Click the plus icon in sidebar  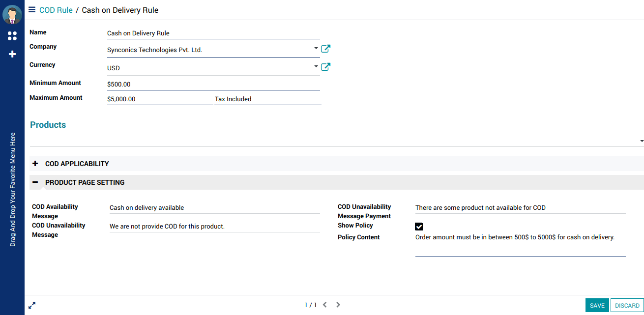coord(12,54)
